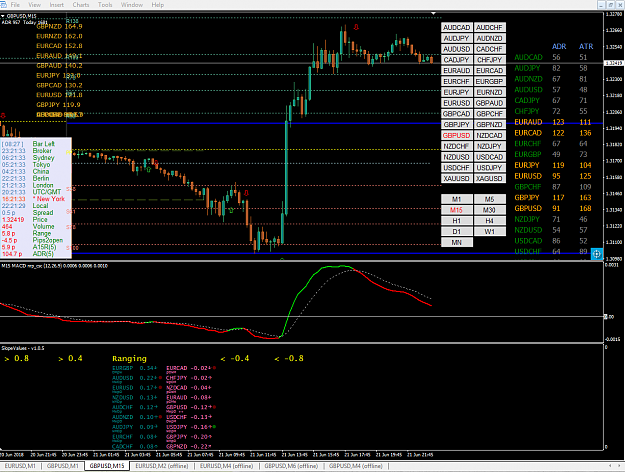Open EURUSD via symbol button grid
The height and width of the screenshot is (472, 625).
[457, 103]
